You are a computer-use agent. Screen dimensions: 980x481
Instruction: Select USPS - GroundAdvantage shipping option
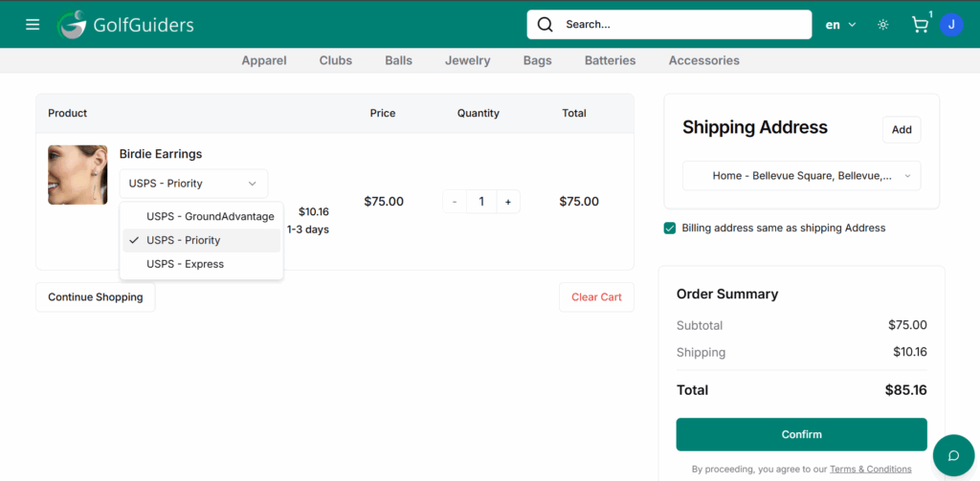(x=210, y=216)
